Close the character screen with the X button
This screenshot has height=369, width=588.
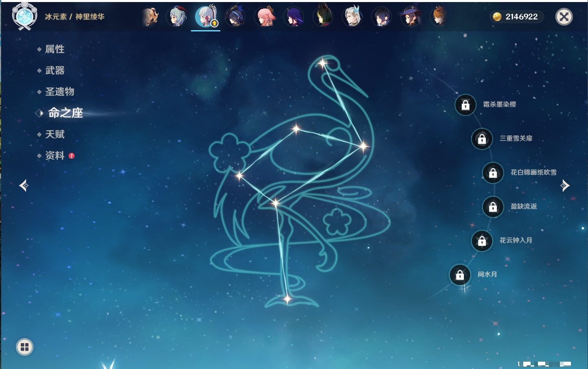click(x=564, y=17)
